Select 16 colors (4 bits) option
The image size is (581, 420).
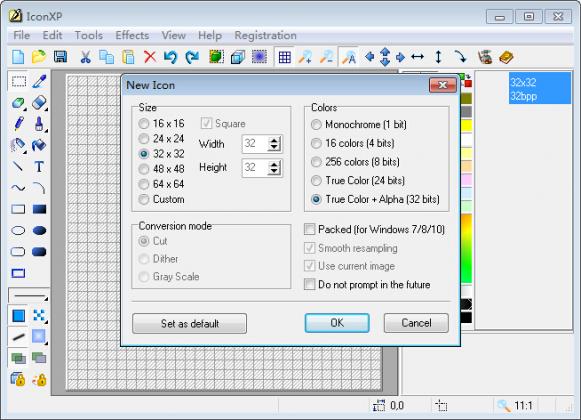pos(353,143)
